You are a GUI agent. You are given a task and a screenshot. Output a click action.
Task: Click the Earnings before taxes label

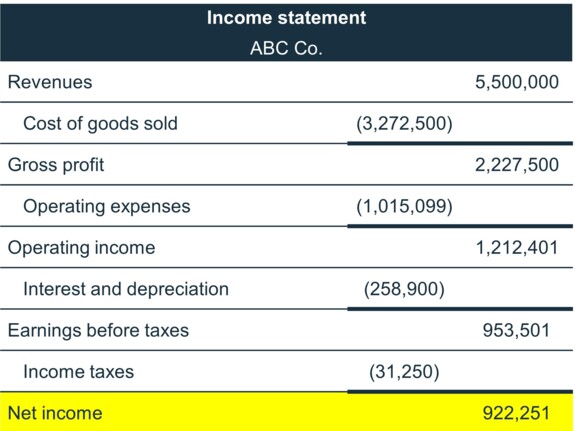click(98, 330)
